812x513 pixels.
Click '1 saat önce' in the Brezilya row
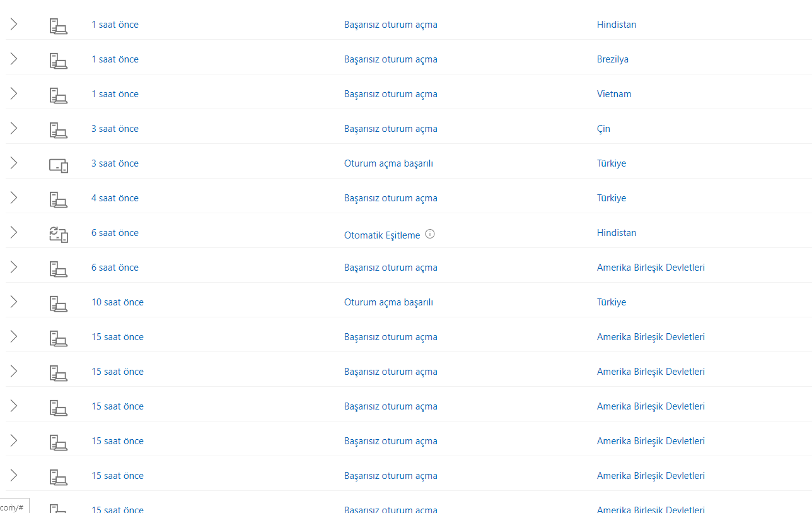[115, 59]
